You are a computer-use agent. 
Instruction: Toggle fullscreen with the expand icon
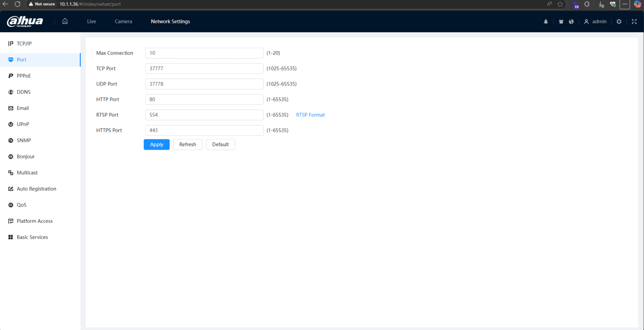coord(634,22)
